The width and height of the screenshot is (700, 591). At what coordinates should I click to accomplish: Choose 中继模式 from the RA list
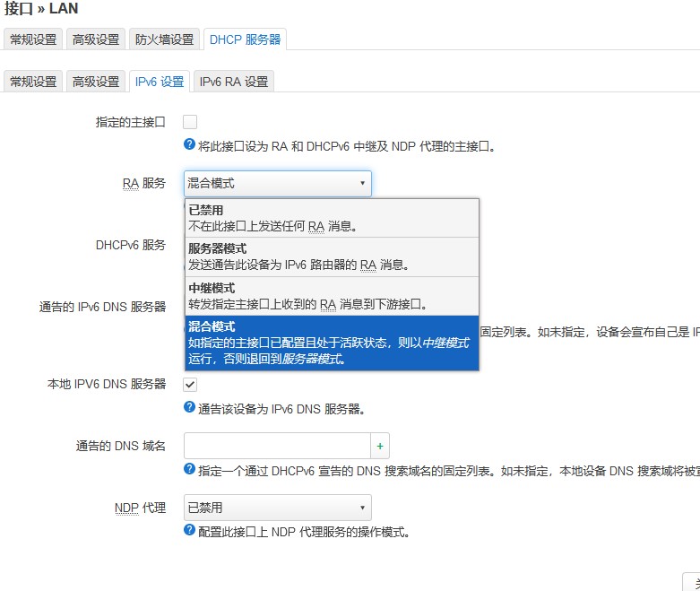332,296
